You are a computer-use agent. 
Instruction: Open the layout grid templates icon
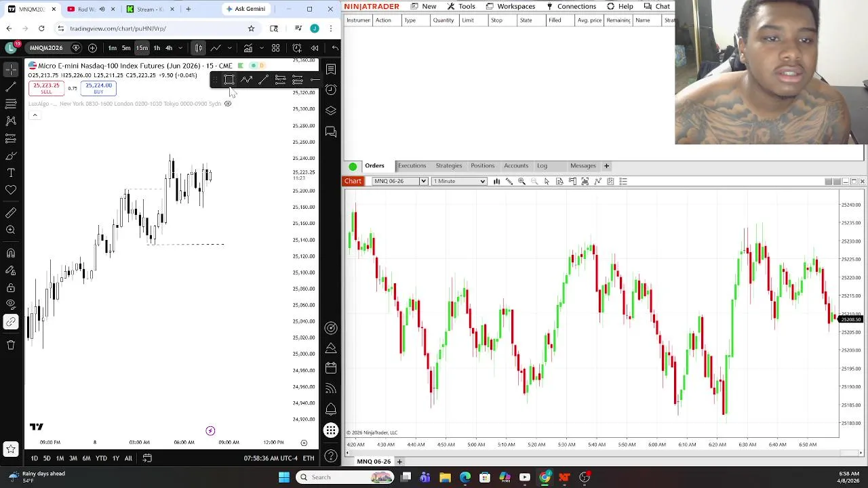tap(276, 48)
